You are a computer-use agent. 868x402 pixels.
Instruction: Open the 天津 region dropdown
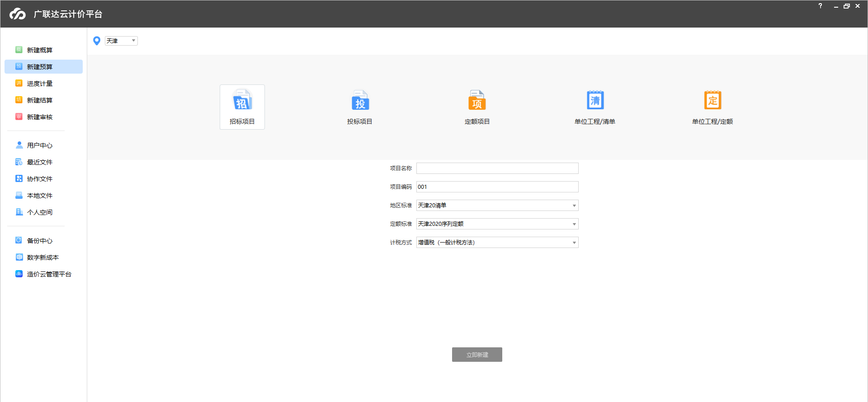tap(121, 41)
